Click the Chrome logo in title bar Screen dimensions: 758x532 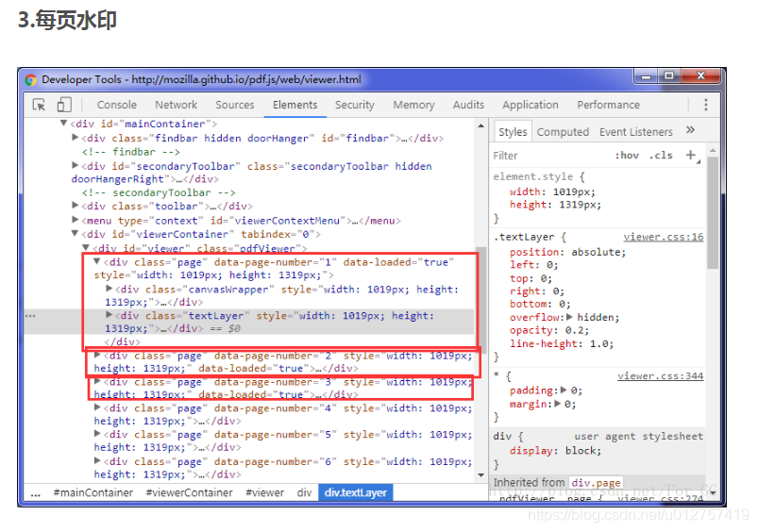click(30, 80)
